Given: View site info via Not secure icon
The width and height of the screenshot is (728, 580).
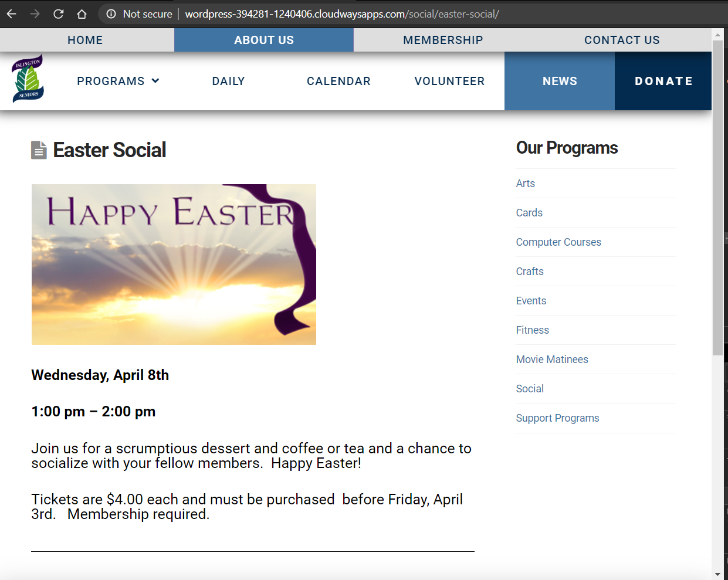Looking at the screenshot, I should click(111, 13).
